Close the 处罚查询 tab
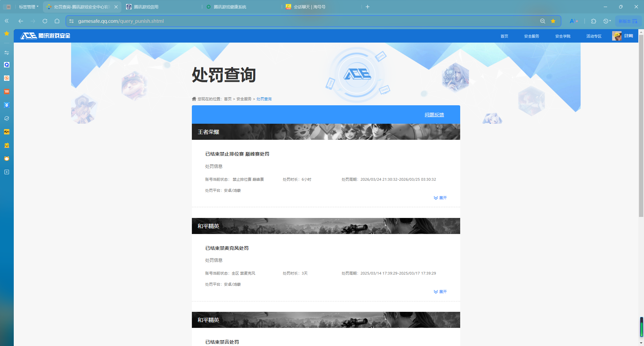The image size is (644, 346). pos(116,7)
